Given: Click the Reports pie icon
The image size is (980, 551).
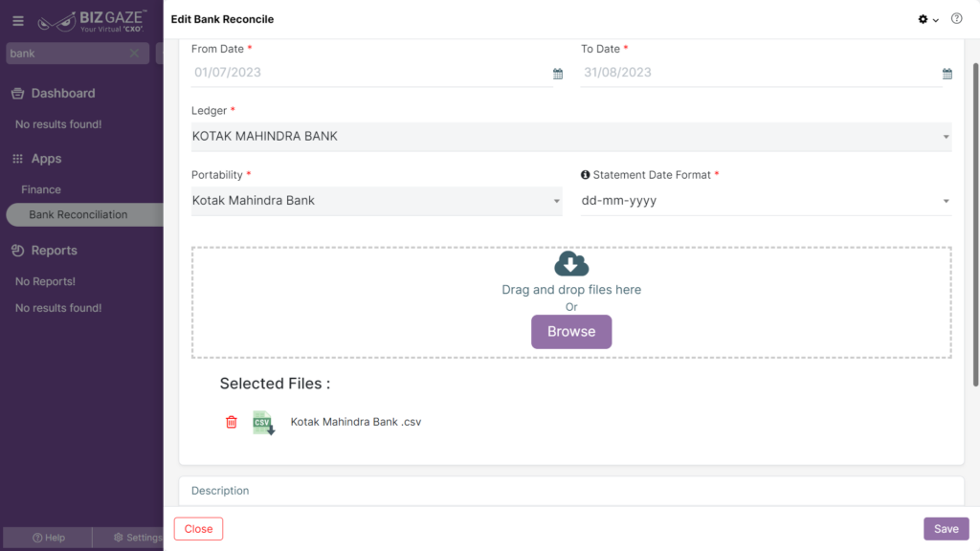Looking at the screenshot, I should pos(17,251).
